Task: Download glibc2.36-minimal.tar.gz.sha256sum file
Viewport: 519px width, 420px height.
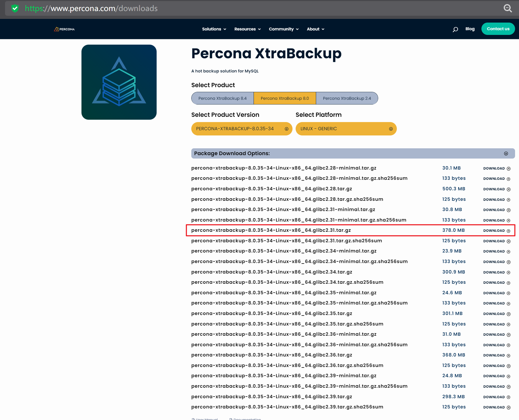Action: [497, 345]
